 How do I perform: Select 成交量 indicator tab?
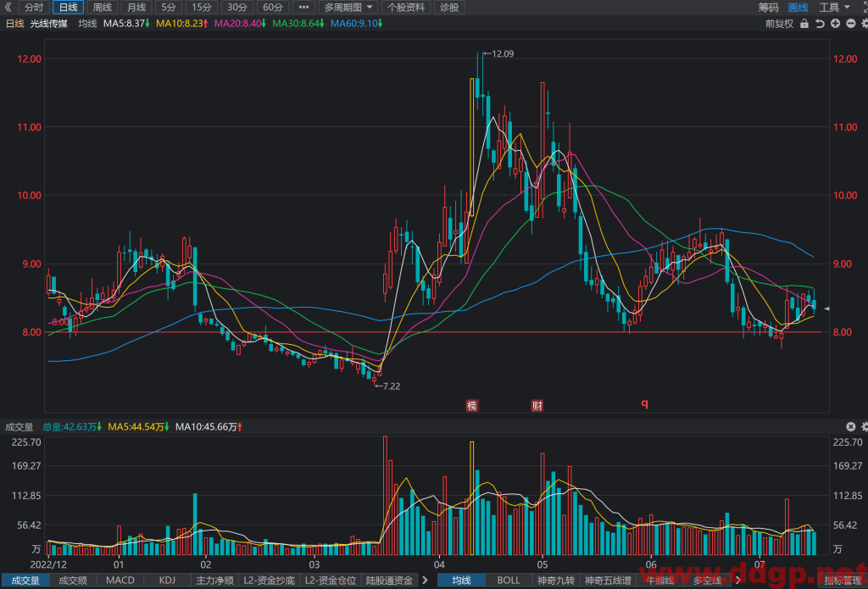(x=25, y=581)
